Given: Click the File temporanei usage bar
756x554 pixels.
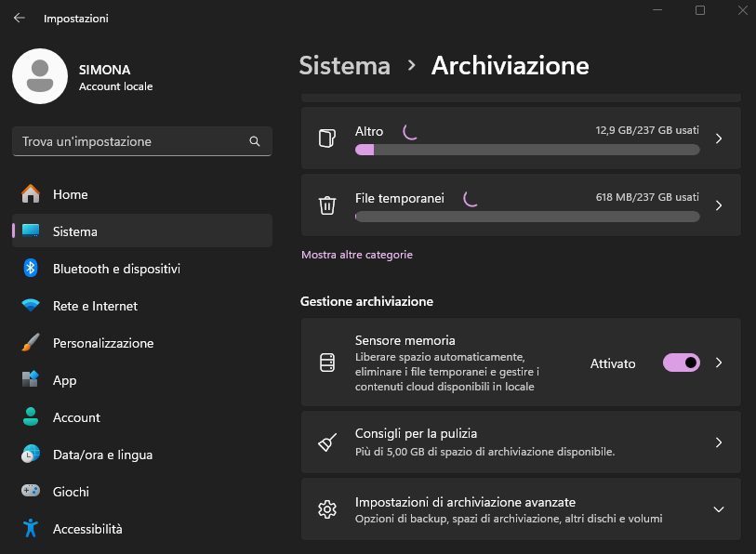Looking at the screenshot, I should [x=527, y=217].
